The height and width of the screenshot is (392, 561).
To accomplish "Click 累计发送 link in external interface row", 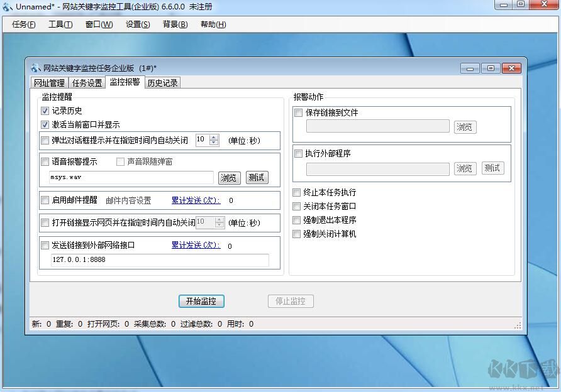I will [x=196, y=245].
